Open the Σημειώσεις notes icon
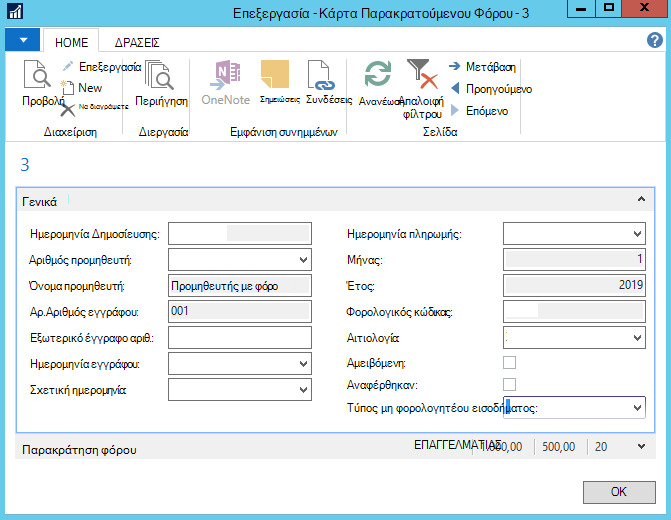Viewport: 671px width, 520px height. (x=274, y=74)
